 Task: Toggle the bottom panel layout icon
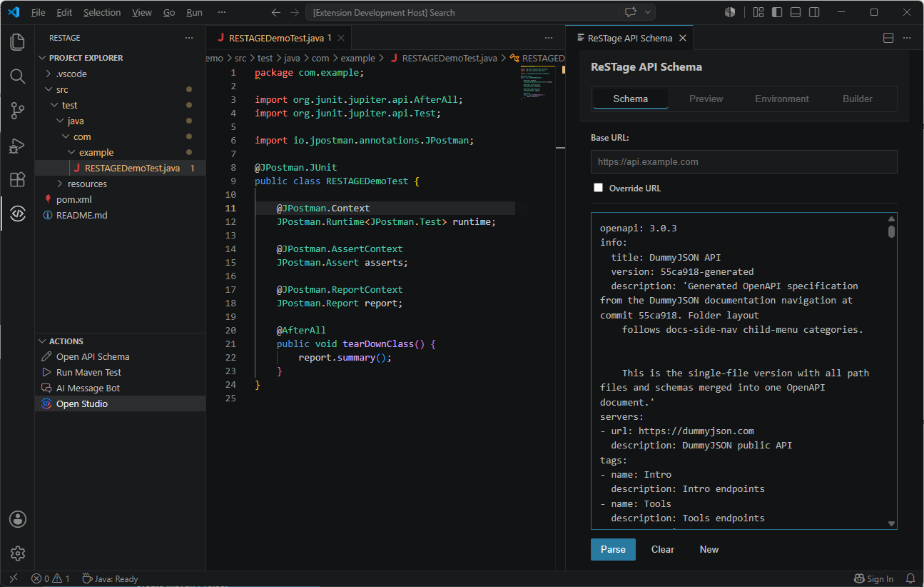coord(796,12)
